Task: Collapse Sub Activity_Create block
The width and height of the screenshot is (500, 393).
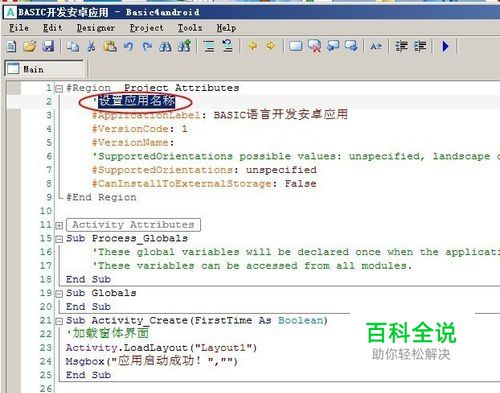Action: coord(59,321)
